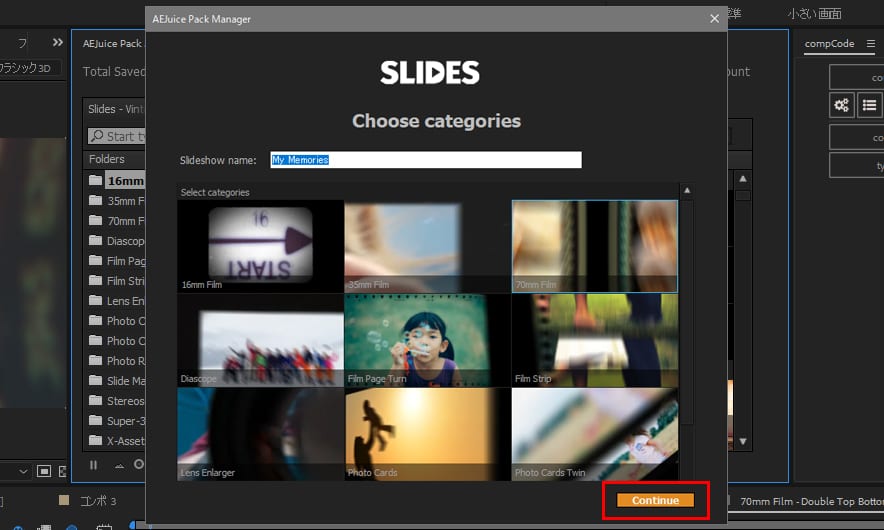Open the Super-3 folder in Folders list
884x530 pixels.
(116, 421)
